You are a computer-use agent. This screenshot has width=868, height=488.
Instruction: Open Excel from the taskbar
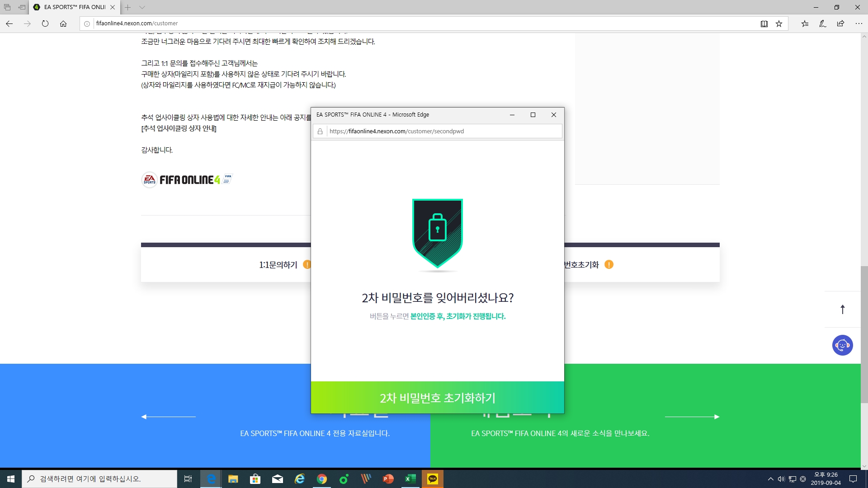tap(410, 479)
